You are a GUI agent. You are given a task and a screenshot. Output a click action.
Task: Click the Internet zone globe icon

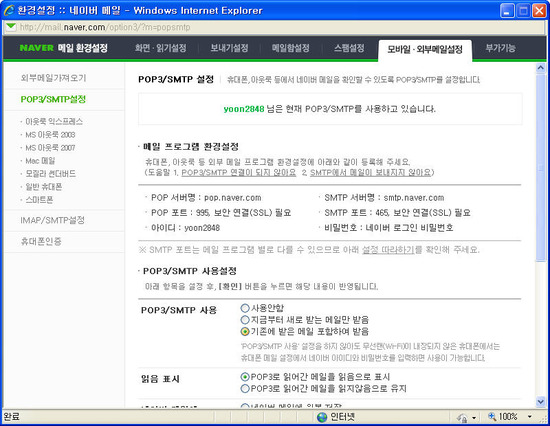[322, 417]
